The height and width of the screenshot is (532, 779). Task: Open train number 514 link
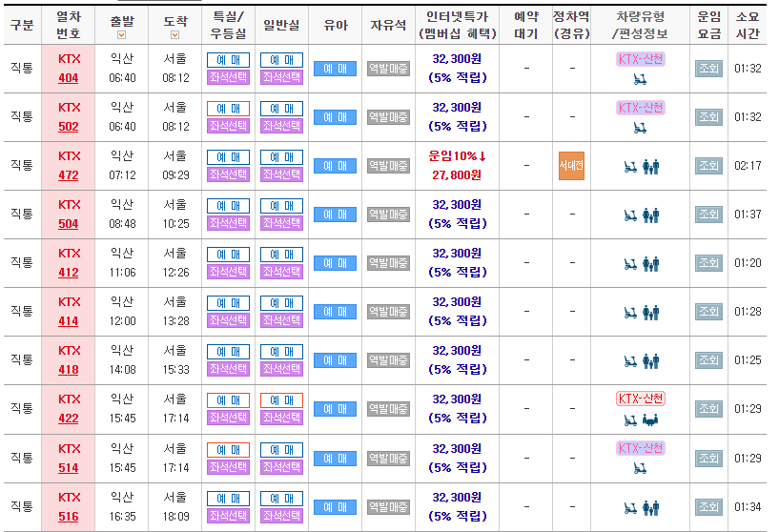[68, 468]
